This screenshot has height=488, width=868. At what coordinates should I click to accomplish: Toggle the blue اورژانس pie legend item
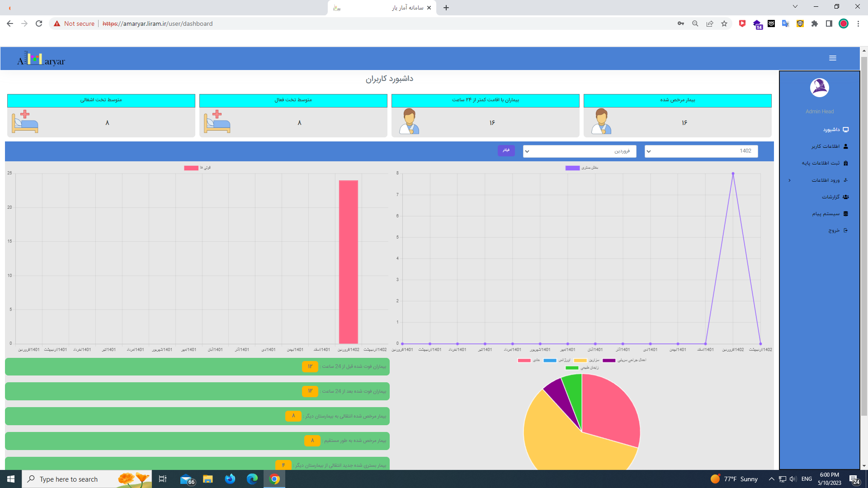pyautogui.click(x=550, y=361)
